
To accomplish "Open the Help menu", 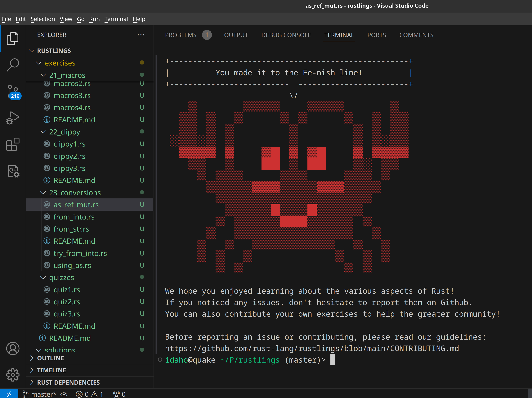I will 139,19.
